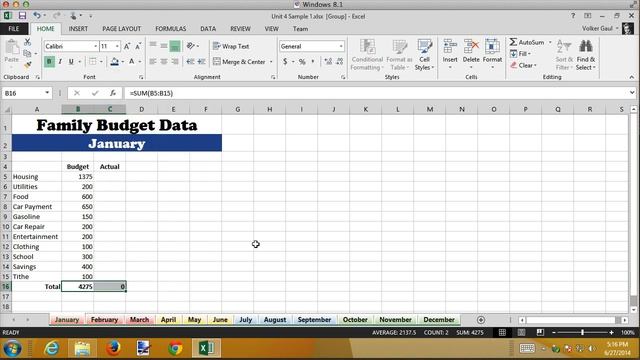Viewport: 640px width, 360px height.
Task: Click the Format Painter brush icon
Action: click(27, 64)
